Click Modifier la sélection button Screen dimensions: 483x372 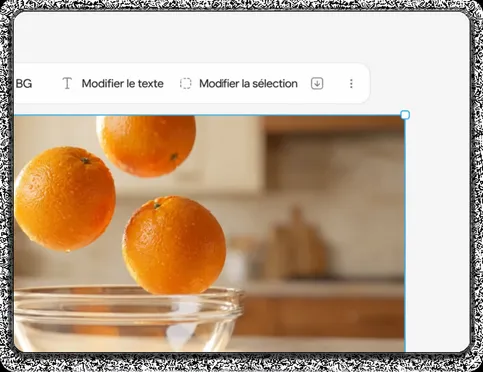[x=239, y=83]
